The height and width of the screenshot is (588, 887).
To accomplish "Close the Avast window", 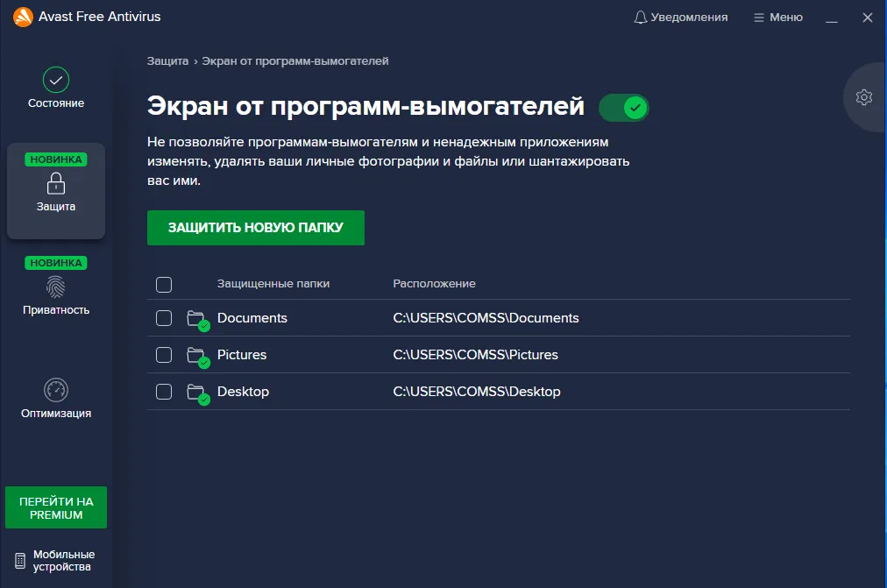I will tap(867, 18).
